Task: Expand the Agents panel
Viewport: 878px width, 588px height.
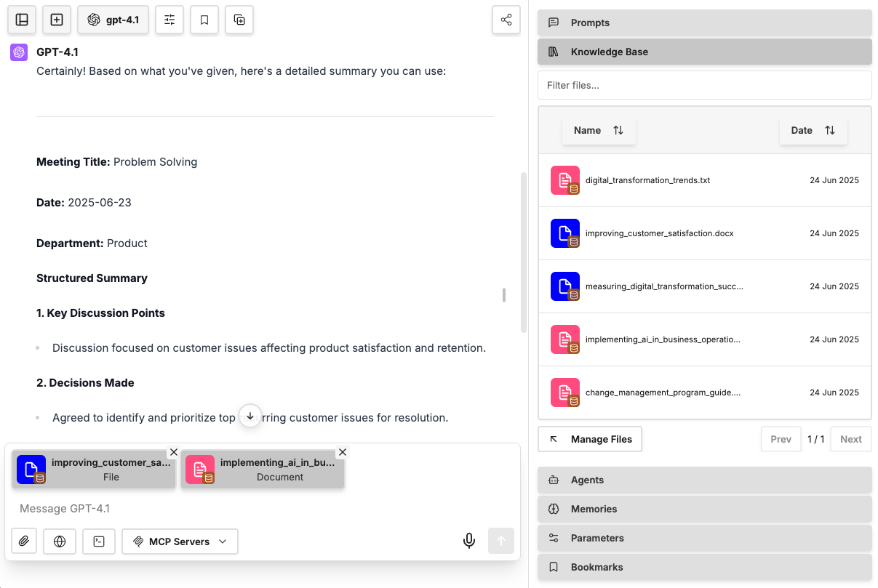Action: click(x=704, y=480)
